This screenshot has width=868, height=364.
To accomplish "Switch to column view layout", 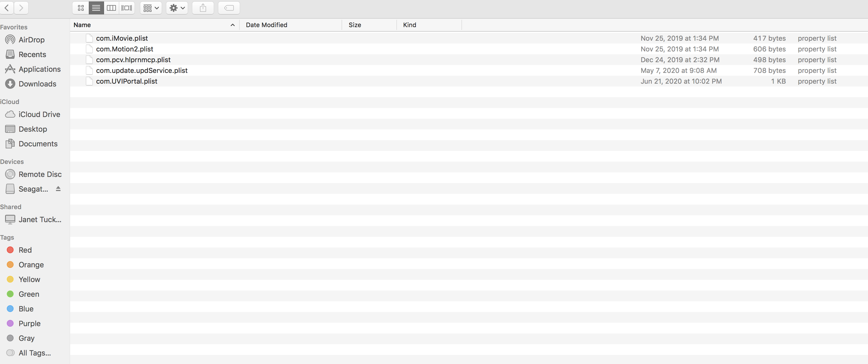I will coord(111,8).
